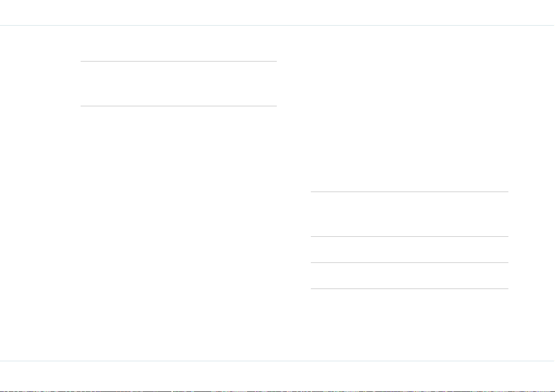Click empty content area above right column dividers
This screenshot has width=555, height=392.
click(x=410, y=109)
